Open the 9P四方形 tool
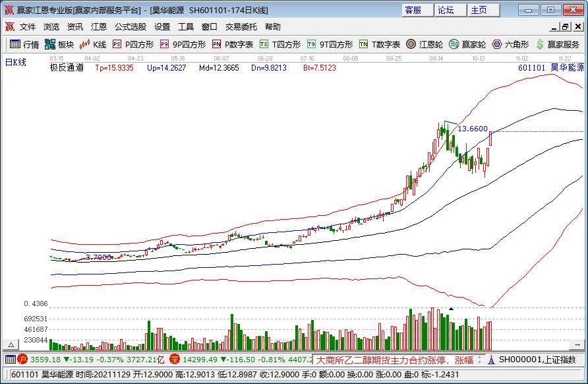The height and width of the screenshot is (384, 588). [183, 44]
